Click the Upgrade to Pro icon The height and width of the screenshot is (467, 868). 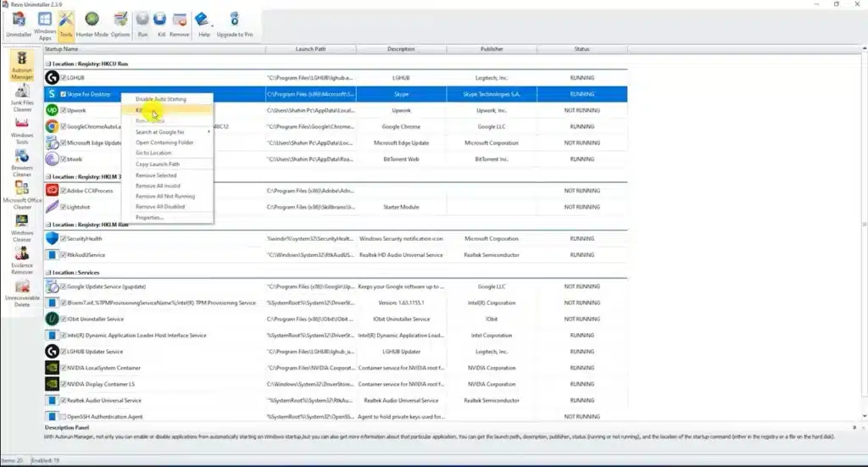[x=235, y=25]
